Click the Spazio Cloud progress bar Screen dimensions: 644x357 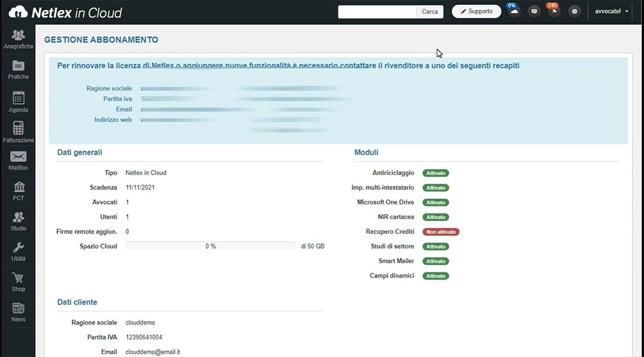tap(210, 246)
